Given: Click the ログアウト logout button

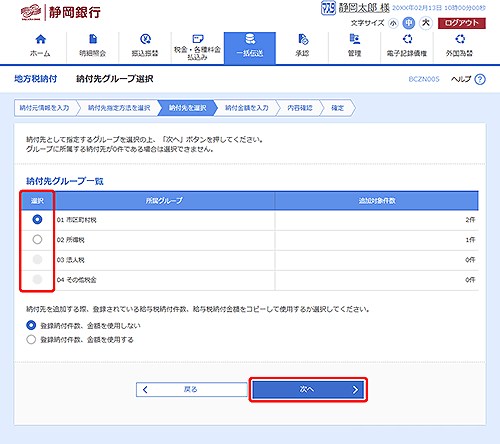Looking at the screenshot, I should click(x=461, y=23).
